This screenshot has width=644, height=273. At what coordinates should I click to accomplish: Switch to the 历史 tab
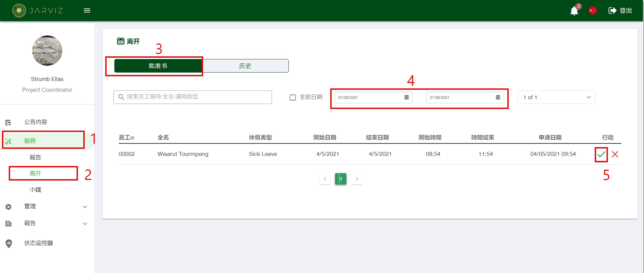click(245, 66)
